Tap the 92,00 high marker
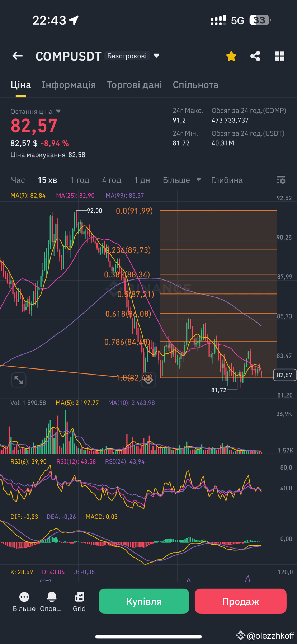Screen dimensions: 297x644 coord(94,211)
